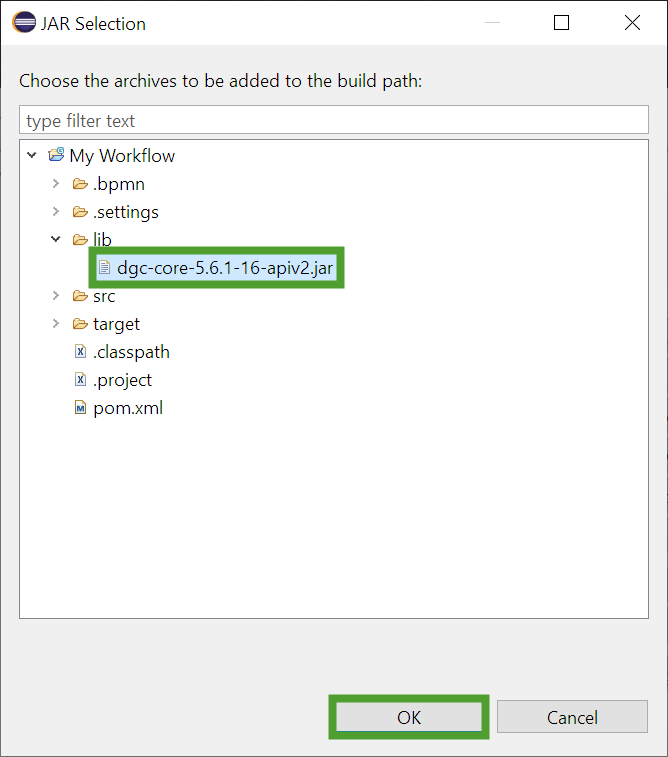Viewport: 668px width, 757px height.
Task: Collapse the My Workflow project node
Action: (33, 156)
